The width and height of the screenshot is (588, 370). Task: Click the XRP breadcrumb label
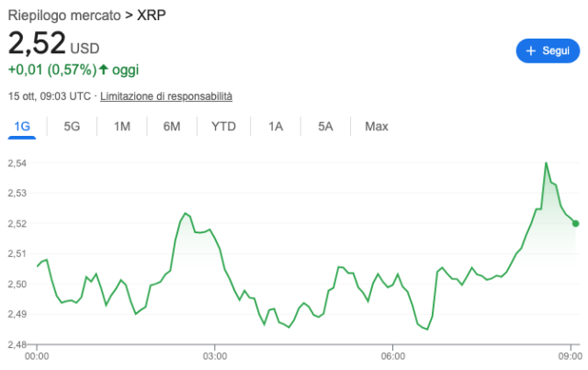point(153,16)
